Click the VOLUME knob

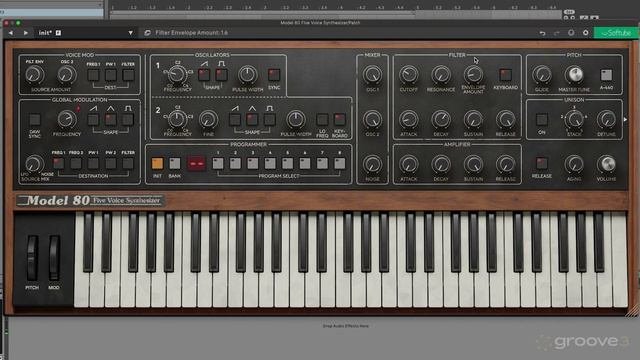coord(606,164)
